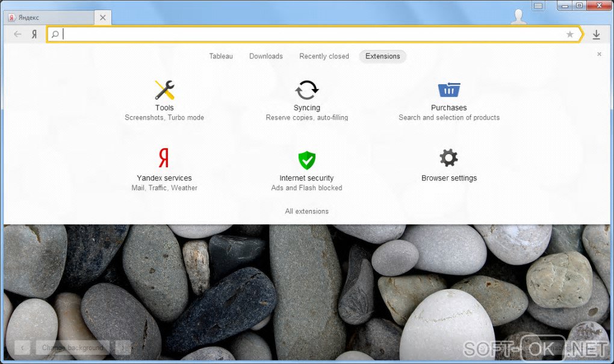614x364 pixels.
Task: Open the Syncing arrows icon
Action: pos(306,90)
